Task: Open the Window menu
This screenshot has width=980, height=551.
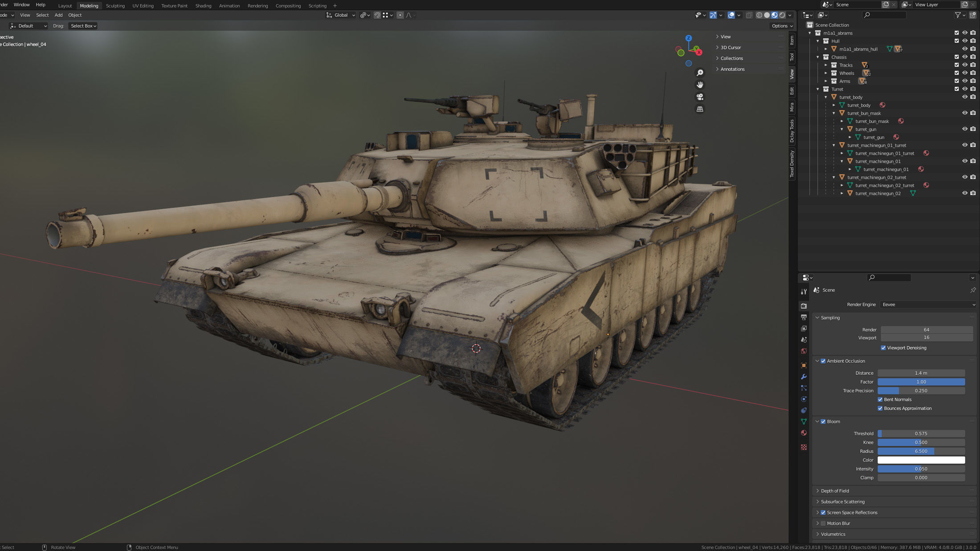Action: click(x=21, y=5)
